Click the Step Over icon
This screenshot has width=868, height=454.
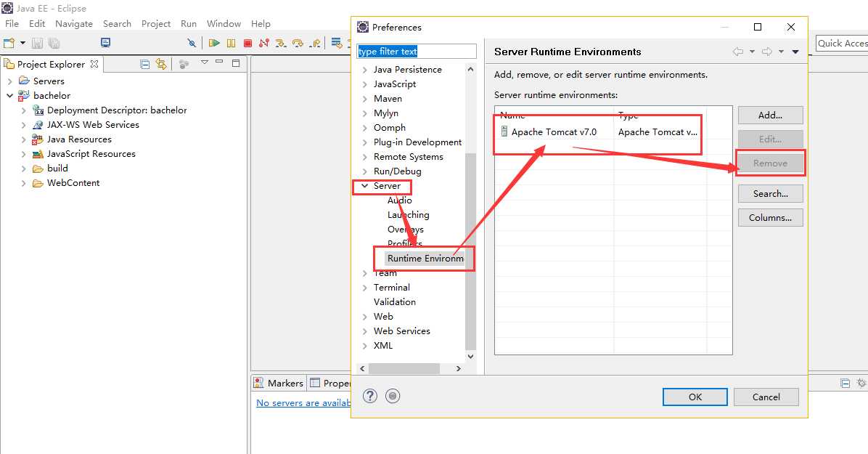point(298,43)
